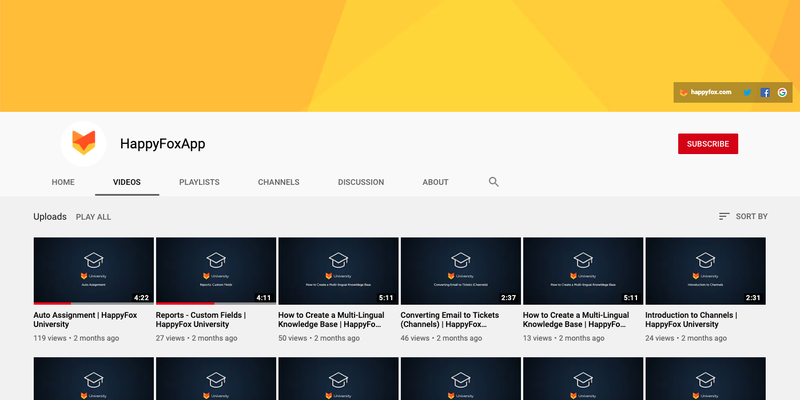The height and width of the screenshot is (400, 800).
Task: Play the Converting Email to Tickets thumbnail
Action: (461, 271)
